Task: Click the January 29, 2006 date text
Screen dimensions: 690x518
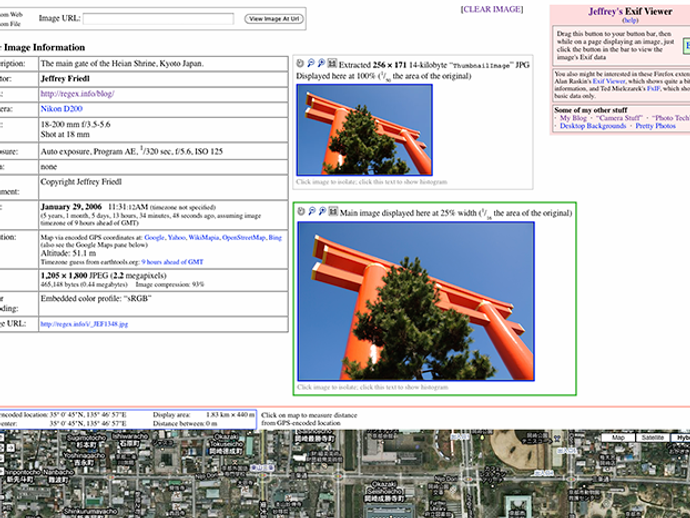Action: pos(71,207)
